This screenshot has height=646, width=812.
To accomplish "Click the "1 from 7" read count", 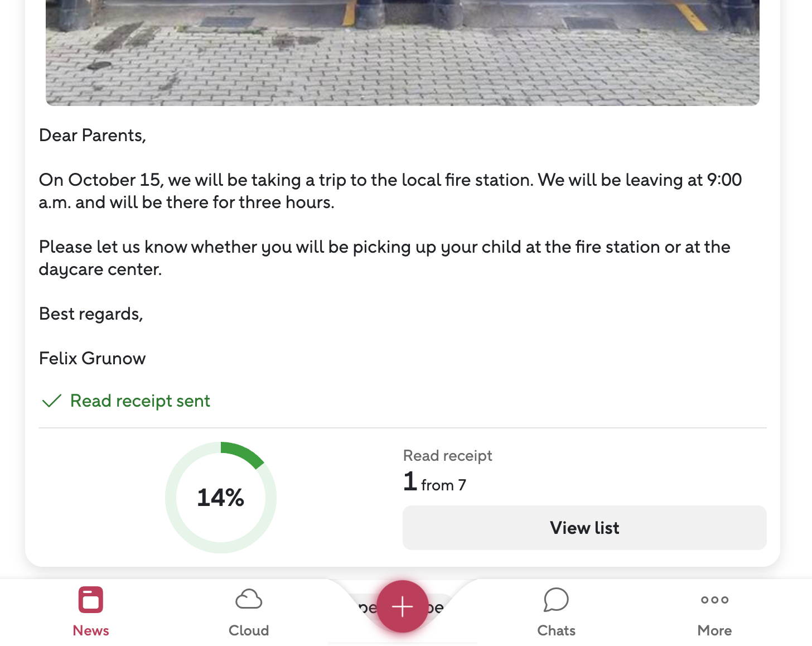I will point(434,482).
